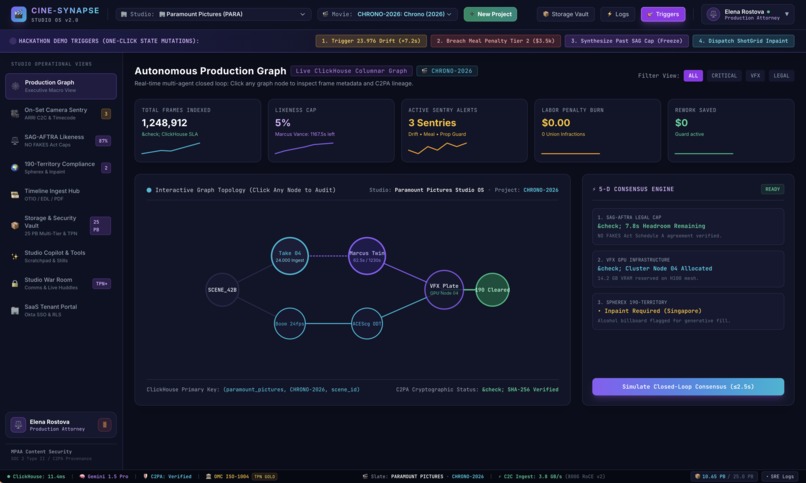
Task: Click ClickHouse latency status bar entry
Action: [x=36, y=476]
